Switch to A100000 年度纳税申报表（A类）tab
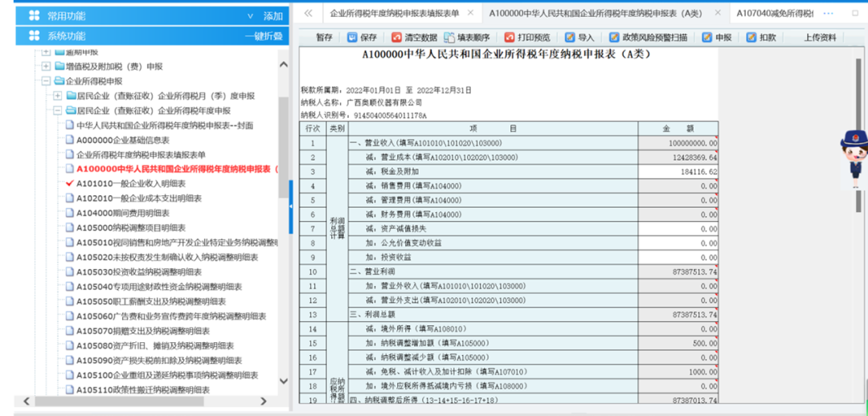868x416 pixels. pyautogui.click(x=596, y=14)
